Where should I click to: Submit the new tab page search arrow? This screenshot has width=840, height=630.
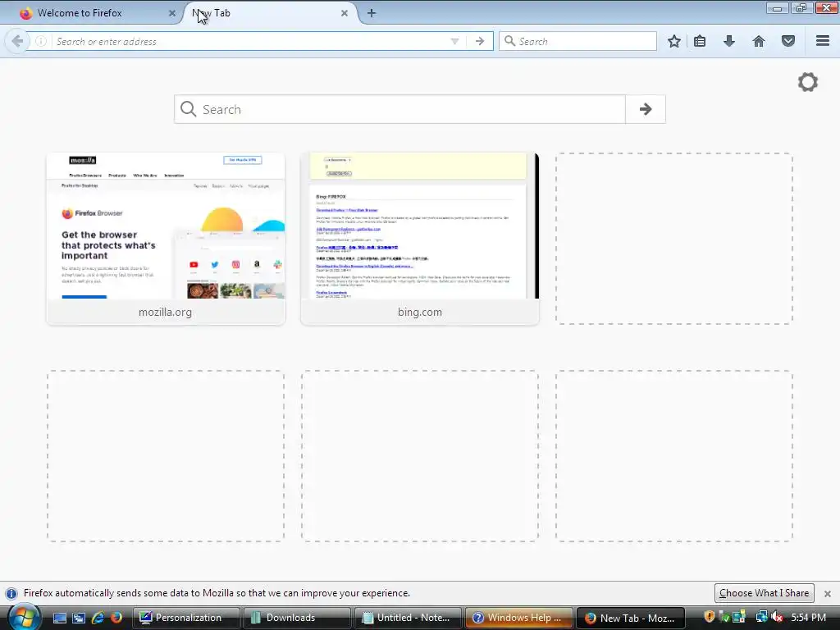click(646, 109)
